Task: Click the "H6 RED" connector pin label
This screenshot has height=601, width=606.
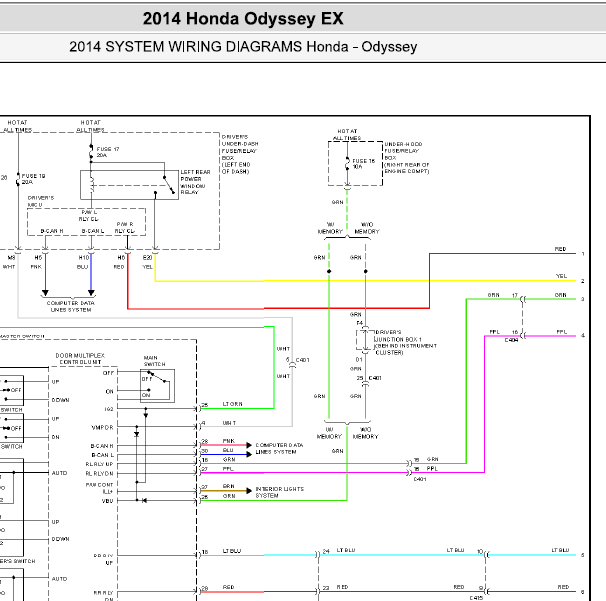Action: 120,262
